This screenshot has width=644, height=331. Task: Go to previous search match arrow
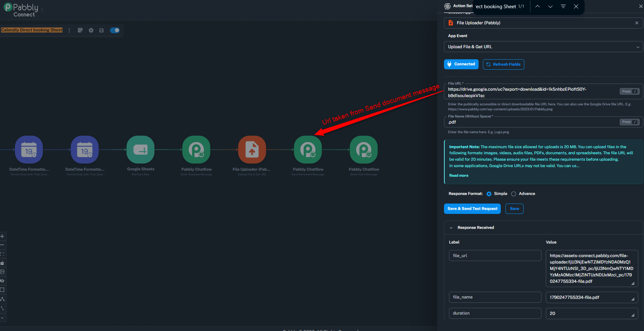point(538,6)
